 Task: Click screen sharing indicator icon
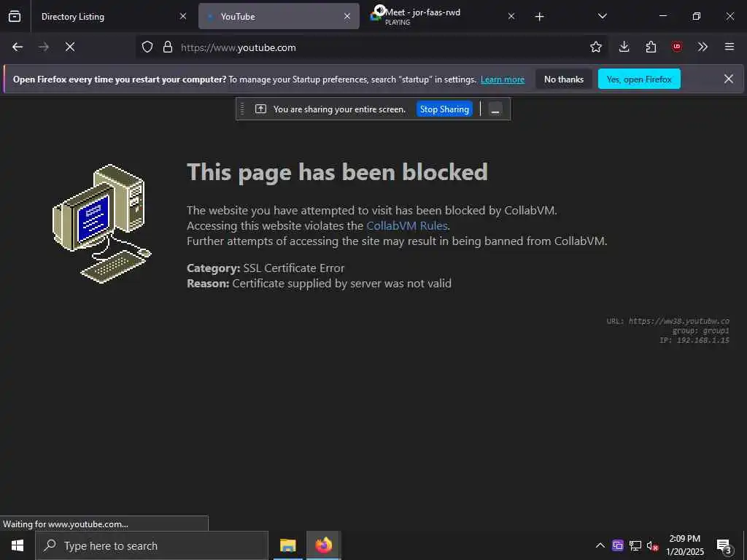(260, 109)
